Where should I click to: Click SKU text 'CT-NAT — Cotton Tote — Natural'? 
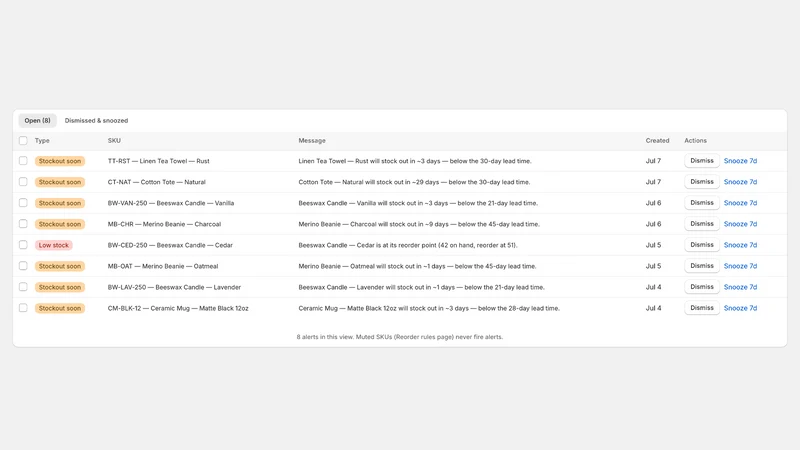(x=157, y=182)
